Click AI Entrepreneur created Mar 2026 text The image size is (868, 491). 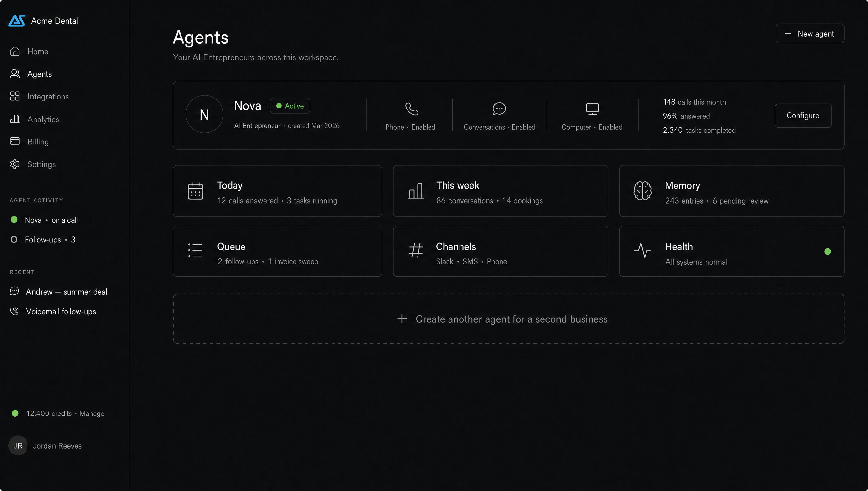(287, 126)
